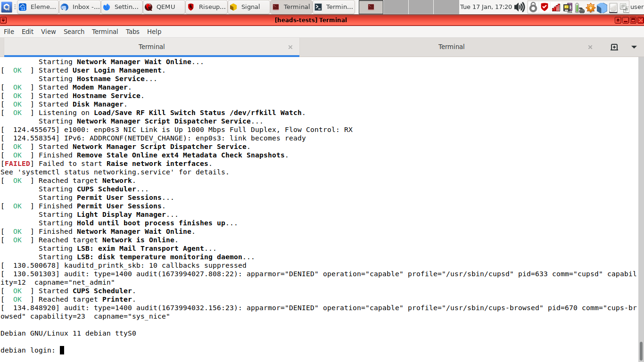Open the File menu

point(8,32)
